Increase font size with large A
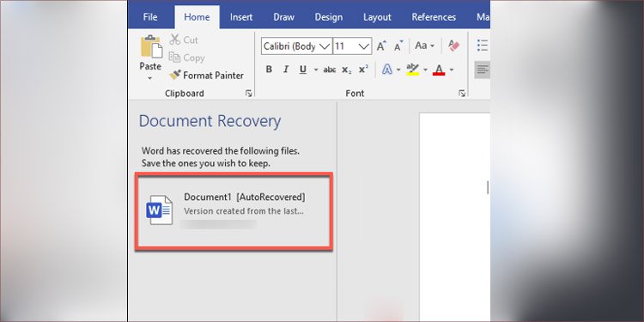Screen dimensions: 644x322 point(381,46)
